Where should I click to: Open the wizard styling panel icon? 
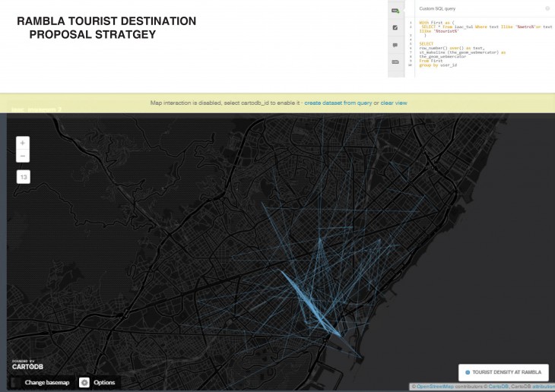(395, 27)
